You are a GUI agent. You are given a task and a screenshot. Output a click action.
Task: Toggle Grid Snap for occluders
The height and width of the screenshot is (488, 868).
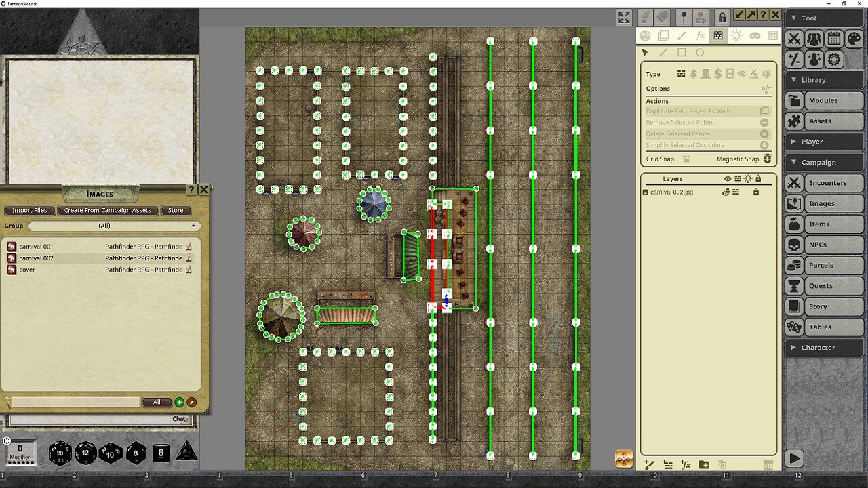click(x=686, y=159)
